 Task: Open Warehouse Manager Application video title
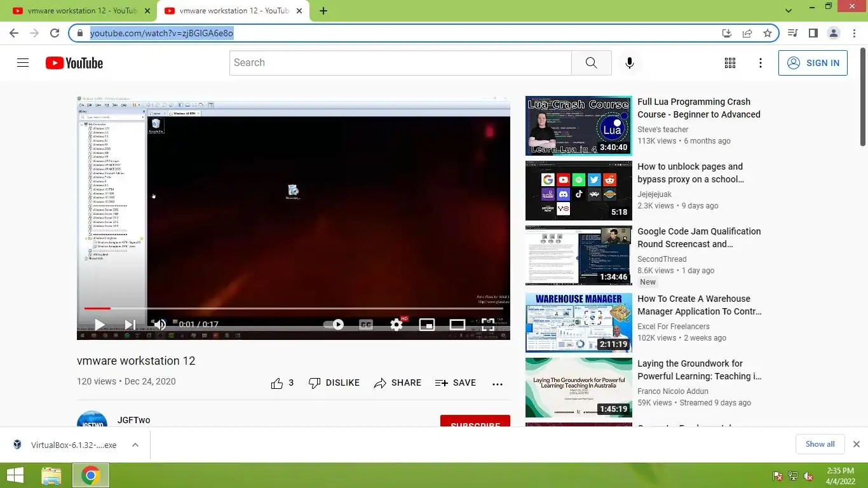tap(700, 305)
